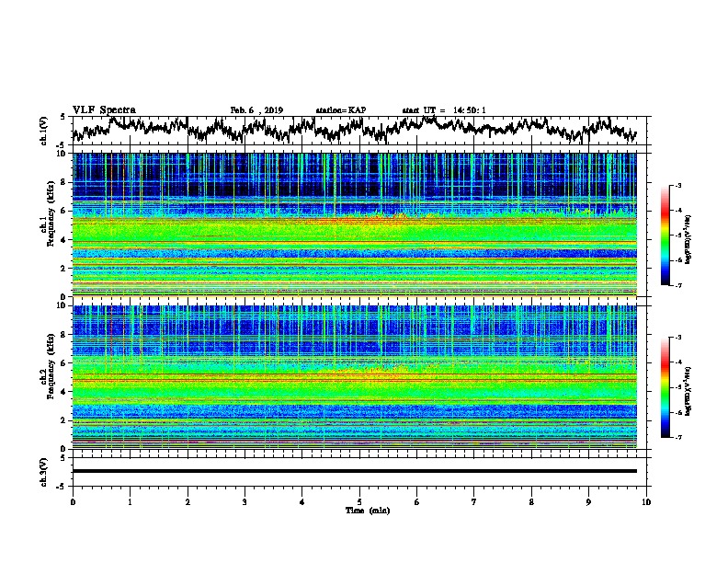
Task: Click the "ch.1(V)" waveform axis label
Action: 44,131
